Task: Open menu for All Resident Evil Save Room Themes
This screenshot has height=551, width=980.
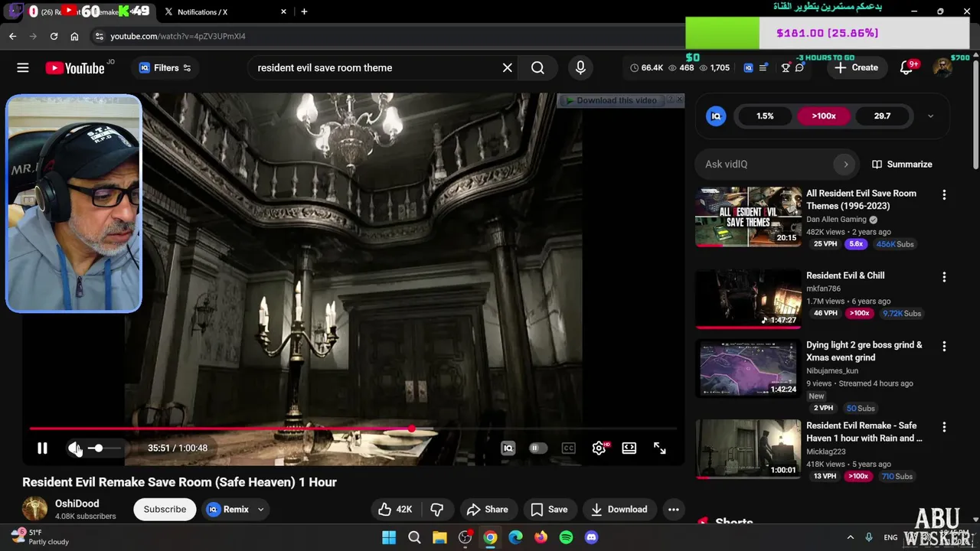Action: (x=944, y=195)
